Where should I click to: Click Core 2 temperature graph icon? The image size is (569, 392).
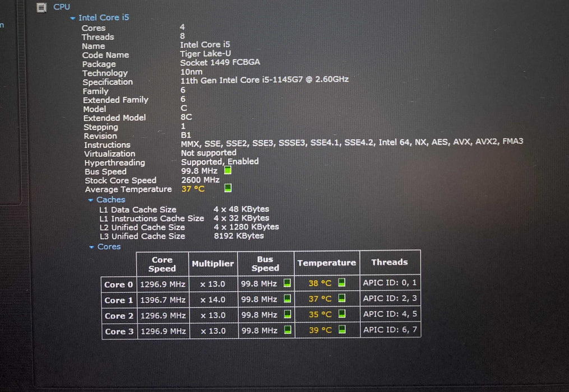point(342,314)
